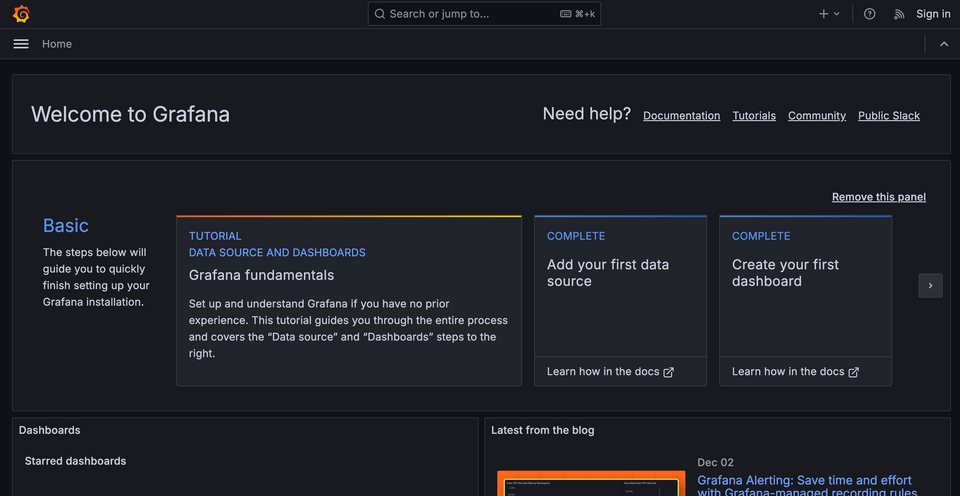The height and width of the screenshot is (496, 960).
Task: Open the plus New menu
Action: (829, 14)
